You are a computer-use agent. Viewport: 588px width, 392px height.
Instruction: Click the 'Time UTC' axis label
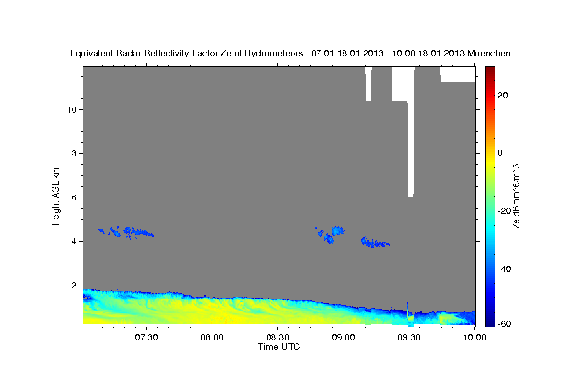pyautogui.click(x=279, y=347)
